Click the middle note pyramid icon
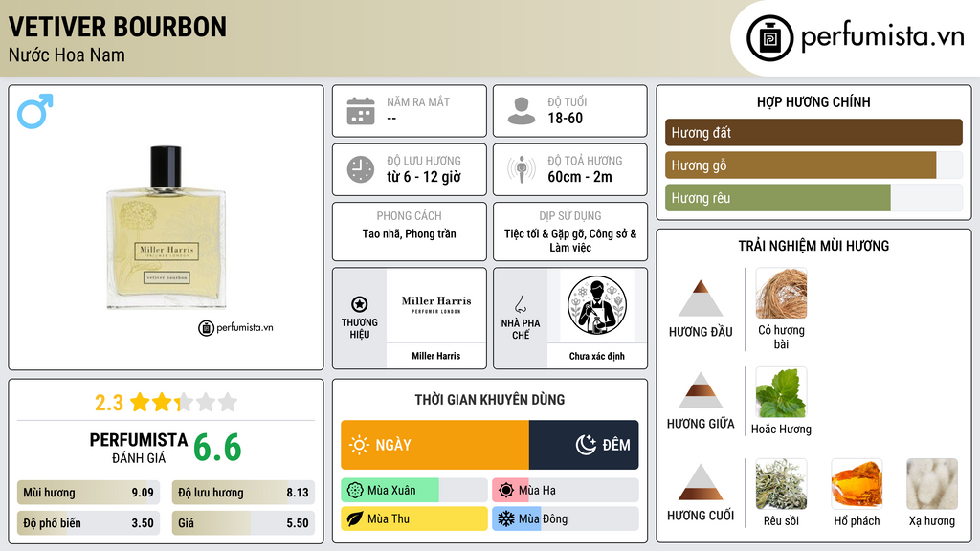This screenshot has height=551, width=980. 701,390
